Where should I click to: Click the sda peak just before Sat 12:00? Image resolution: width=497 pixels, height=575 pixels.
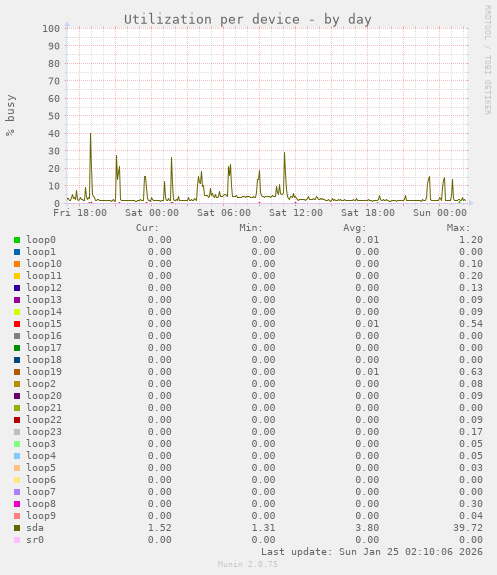(x=284, y=153)
